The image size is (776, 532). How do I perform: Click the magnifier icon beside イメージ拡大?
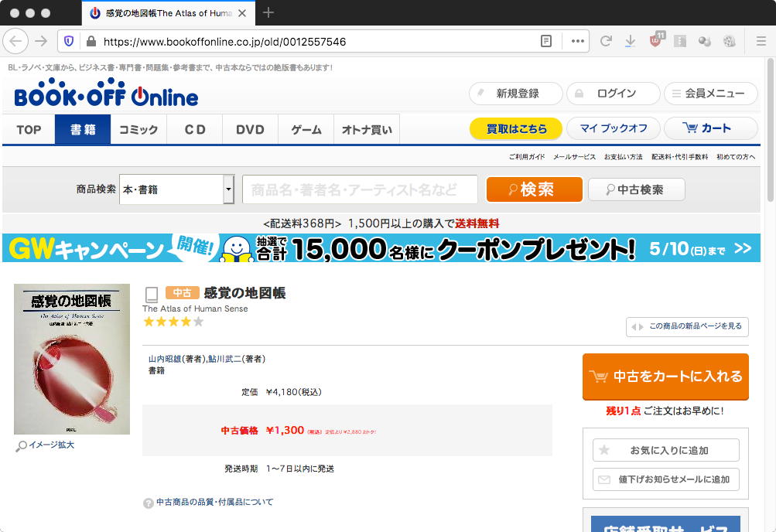21,445
